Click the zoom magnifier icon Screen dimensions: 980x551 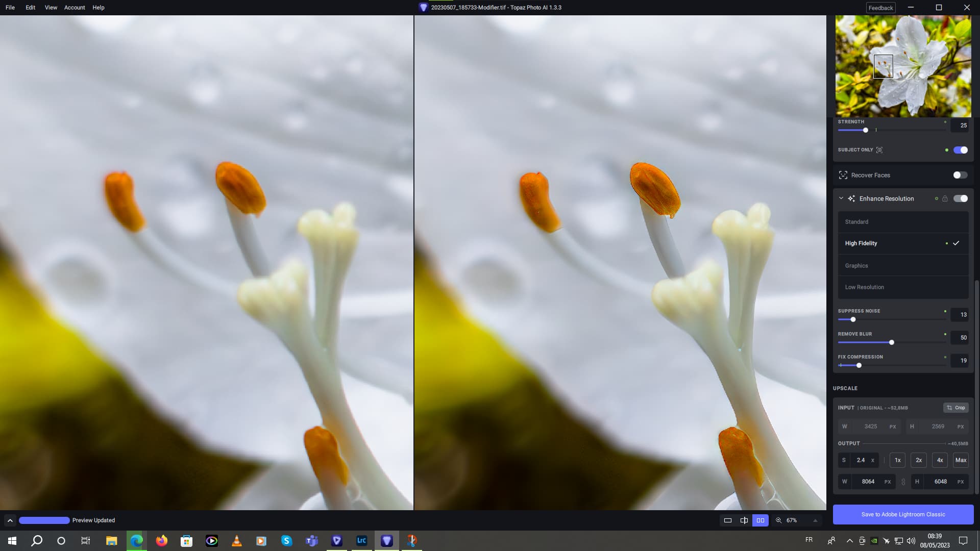click(x=778, y=520)
